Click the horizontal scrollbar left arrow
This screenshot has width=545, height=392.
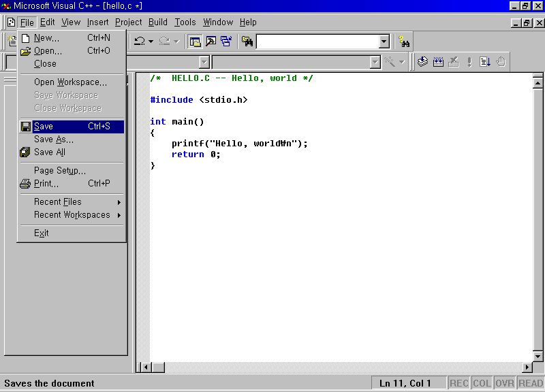pos(146,367)
